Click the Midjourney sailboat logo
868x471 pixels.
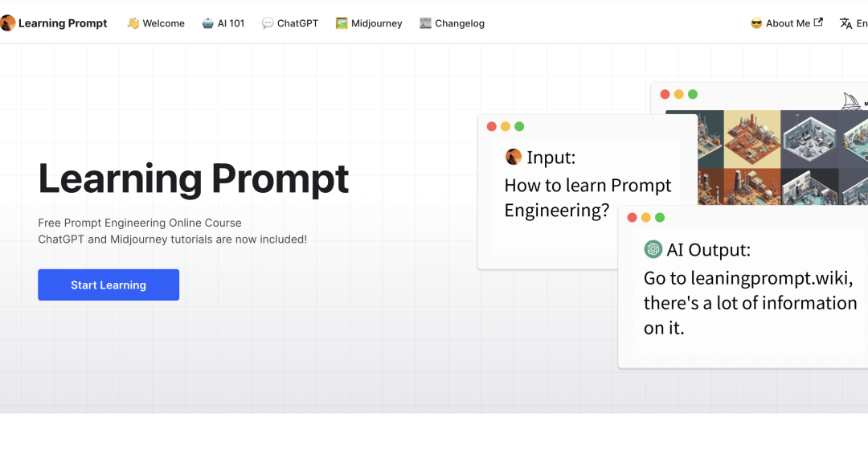[x=851, y=101]
